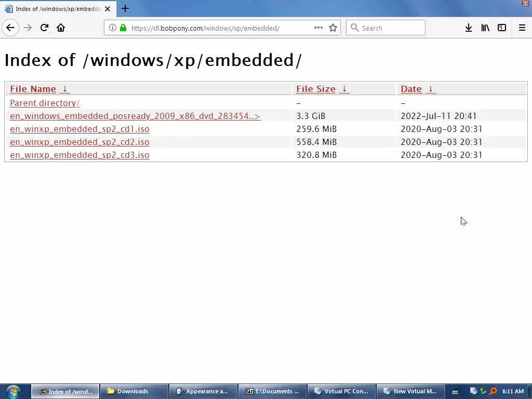Image resolution: width=532 pixels, height=399 pixels.
Task: Switch to Appearance taskbar window
Action: coord(204,391)
